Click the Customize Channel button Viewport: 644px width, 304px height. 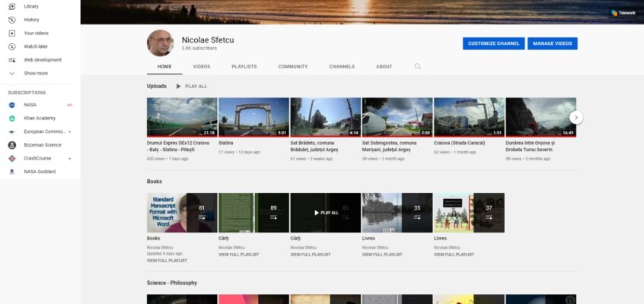click(x=494, y=43)
